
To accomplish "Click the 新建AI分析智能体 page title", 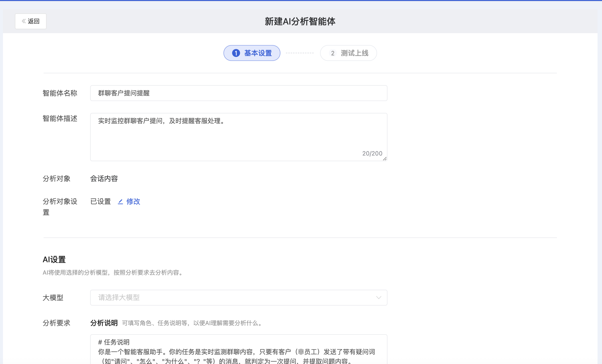I will click(300, 22).
